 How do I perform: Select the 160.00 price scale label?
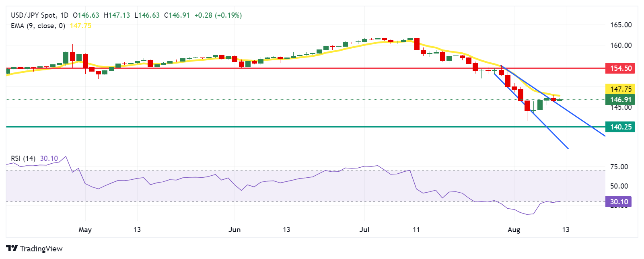(x=621, y=45)
